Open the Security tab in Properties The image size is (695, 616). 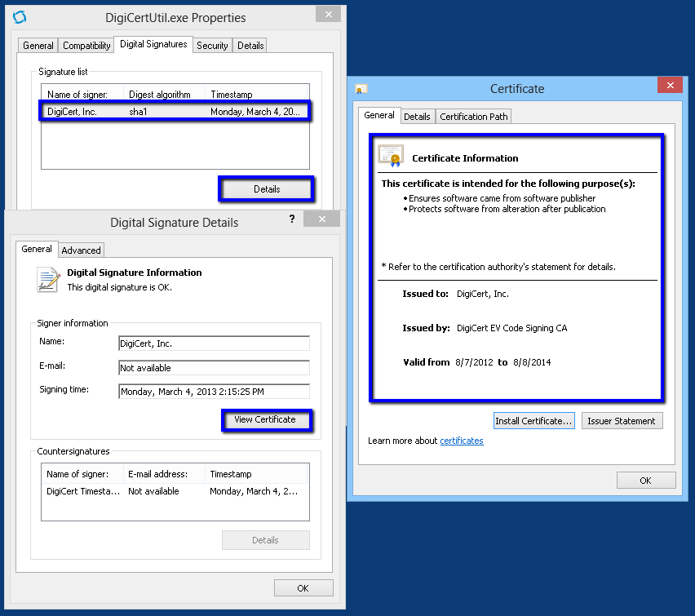(212, 45)
